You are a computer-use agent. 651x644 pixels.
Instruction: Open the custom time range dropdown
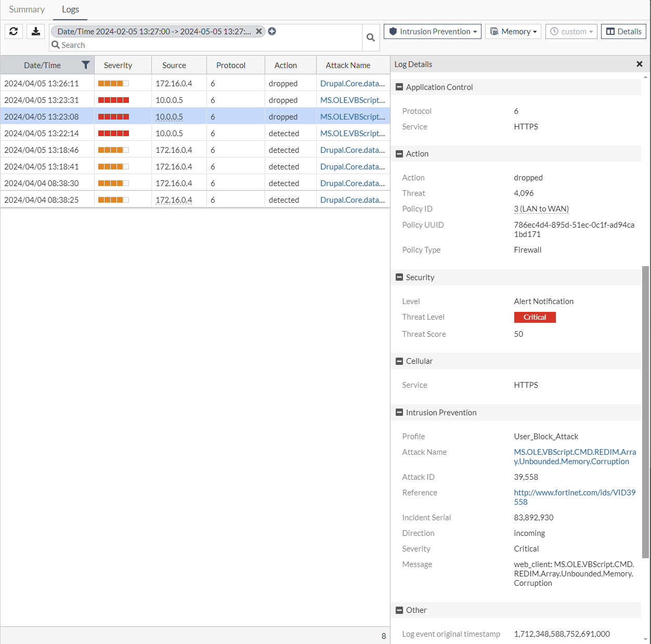(x=571, y=31)
